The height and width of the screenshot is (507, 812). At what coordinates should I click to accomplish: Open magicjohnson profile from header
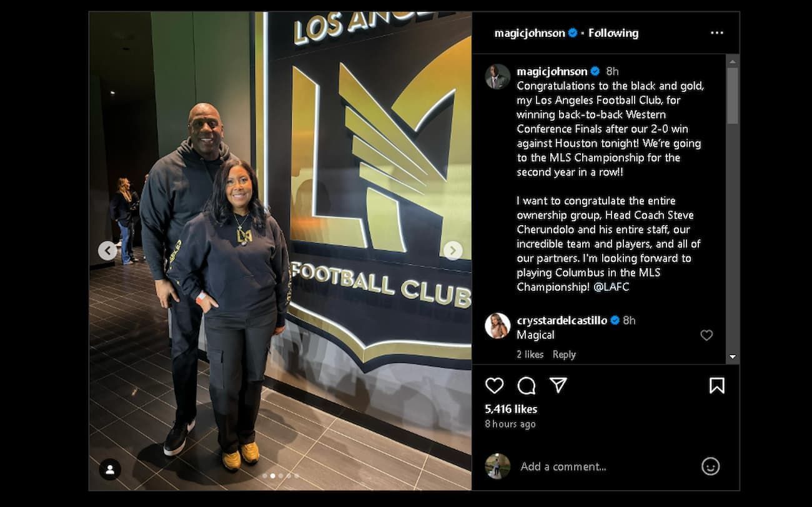530,33
